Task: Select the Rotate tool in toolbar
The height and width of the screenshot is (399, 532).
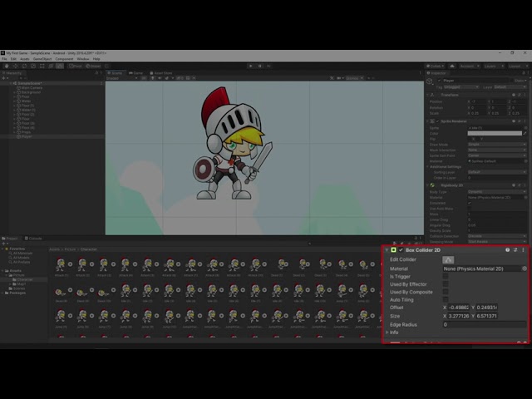Action: click(24, 66)
